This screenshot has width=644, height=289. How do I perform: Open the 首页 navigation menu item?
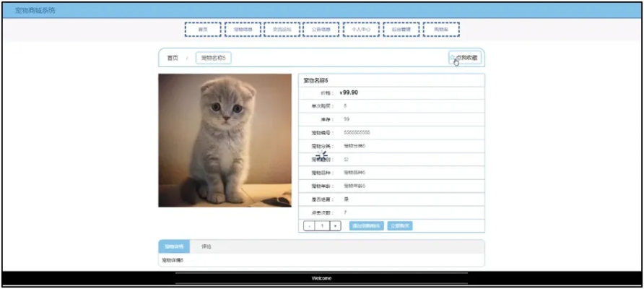click(x=203, y=30)
